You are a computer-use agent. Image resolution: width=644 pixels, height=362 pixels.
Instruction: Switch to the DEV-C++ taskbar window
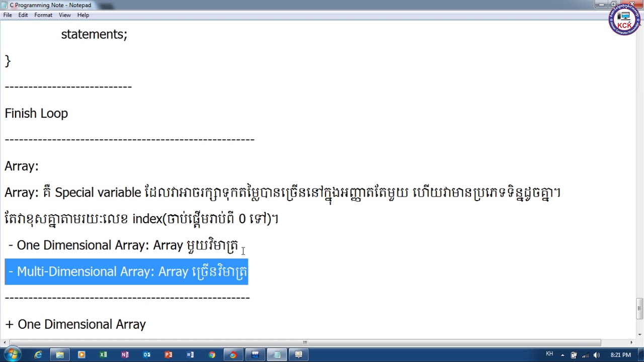255,355
